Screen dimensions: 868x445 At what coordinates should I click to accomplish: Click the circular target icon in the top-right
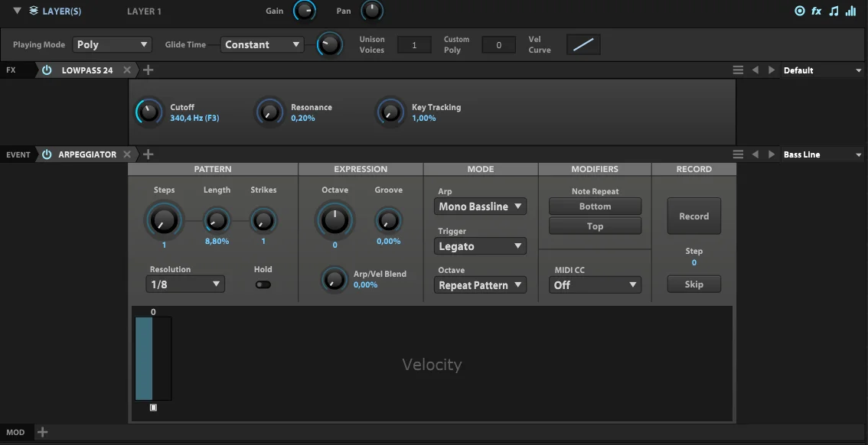coord(799,11)
